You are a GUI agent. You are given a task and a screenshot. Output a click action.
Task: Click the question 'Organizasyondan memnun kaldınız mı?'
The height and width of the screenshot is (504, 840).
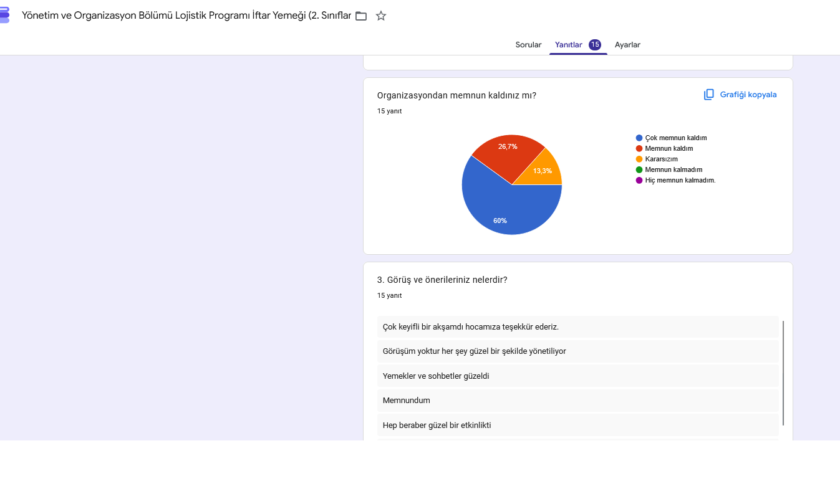[x=456, y=95]
